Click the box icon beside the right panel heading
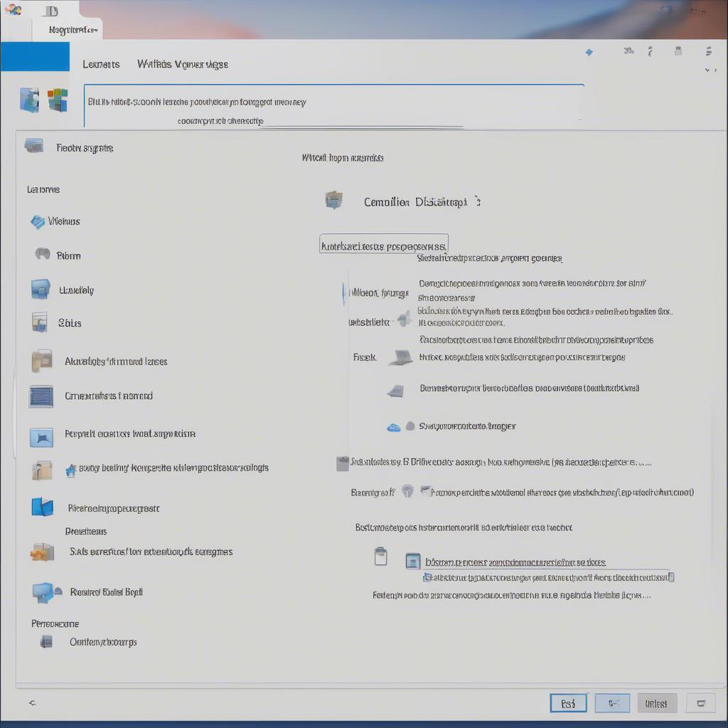Viewport: 728px width, 728px height. (334, 200)
